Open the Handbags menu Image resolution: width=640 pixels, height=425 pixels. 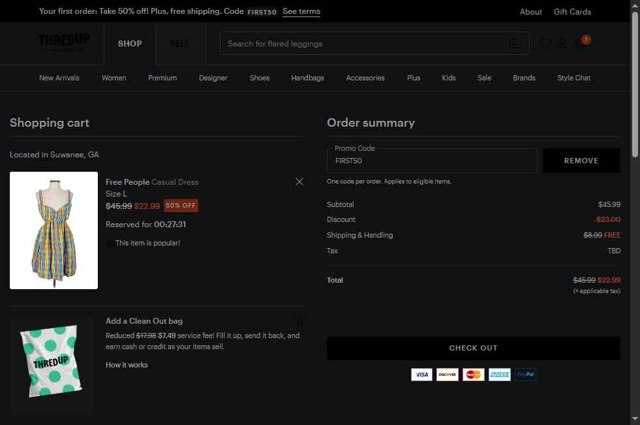(308, 78)
